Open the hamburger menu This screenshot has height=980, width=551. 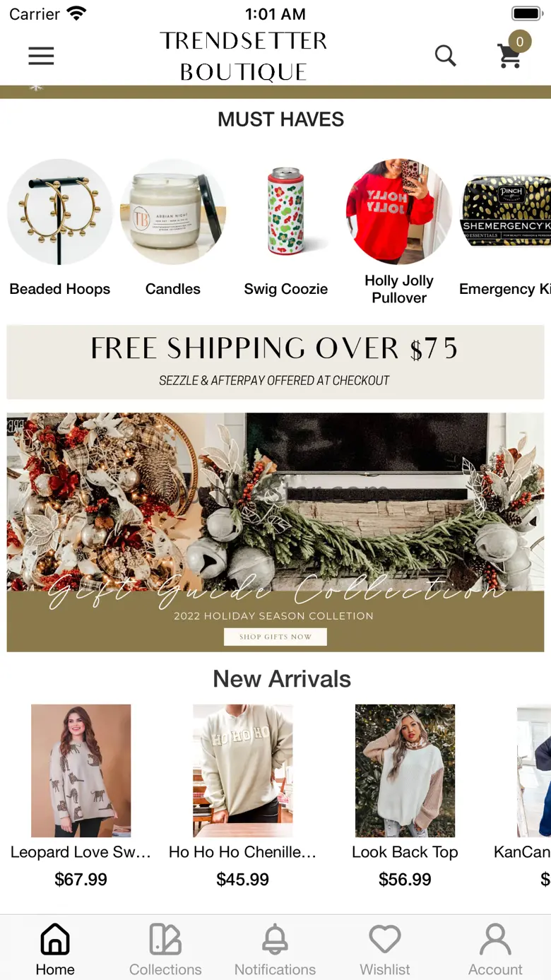click(x=41, y=56)
